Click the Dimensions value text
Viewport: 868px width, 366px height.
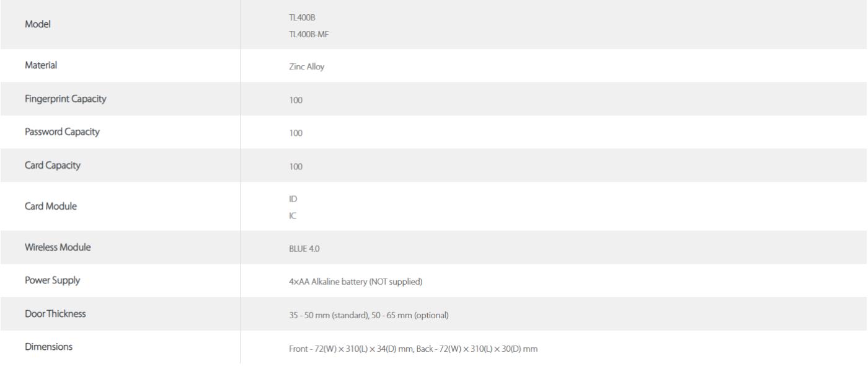(409, 349)
